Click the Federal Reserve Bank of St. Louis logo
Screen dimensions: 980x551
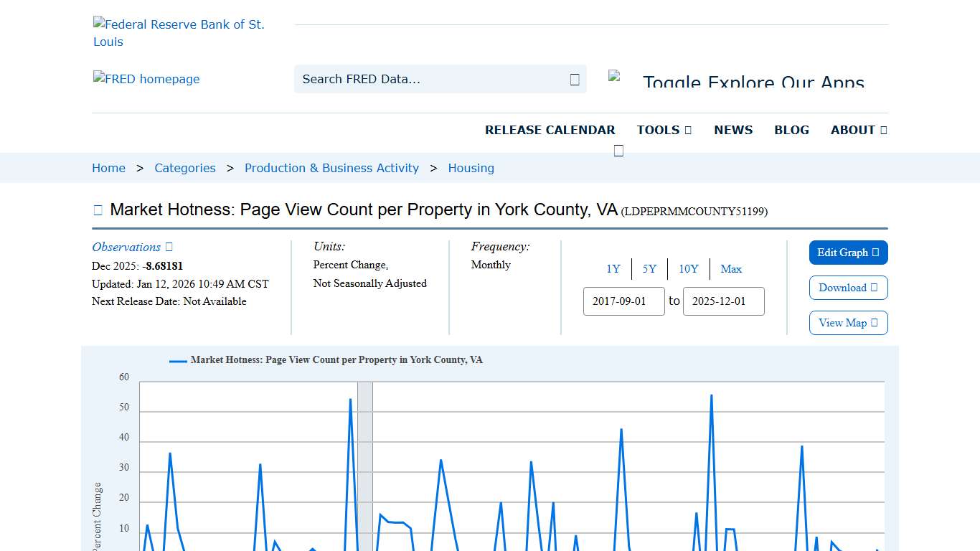pyautogui.click(x=179, y=32)
